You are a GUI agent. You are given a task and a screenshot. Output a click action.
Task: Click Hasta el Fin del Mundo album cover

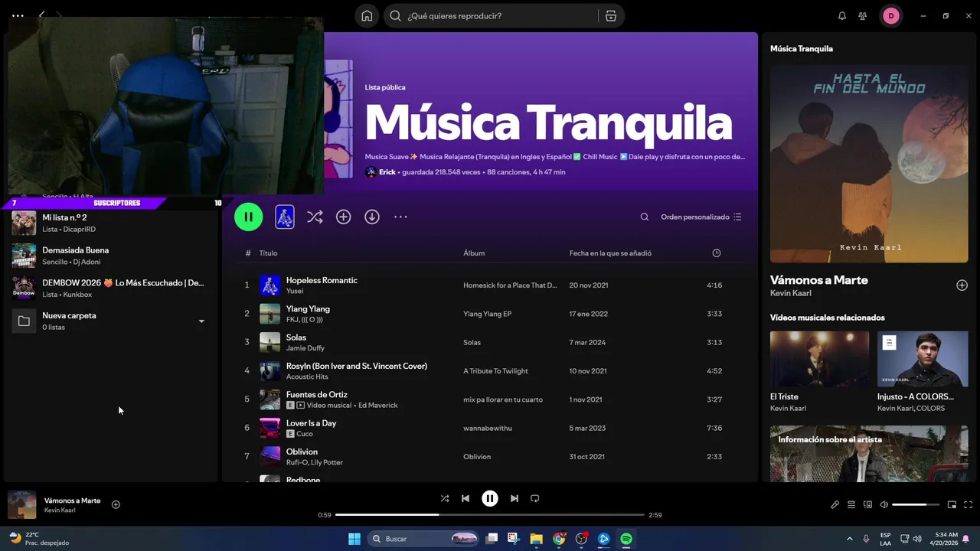[x=869, y=164]
